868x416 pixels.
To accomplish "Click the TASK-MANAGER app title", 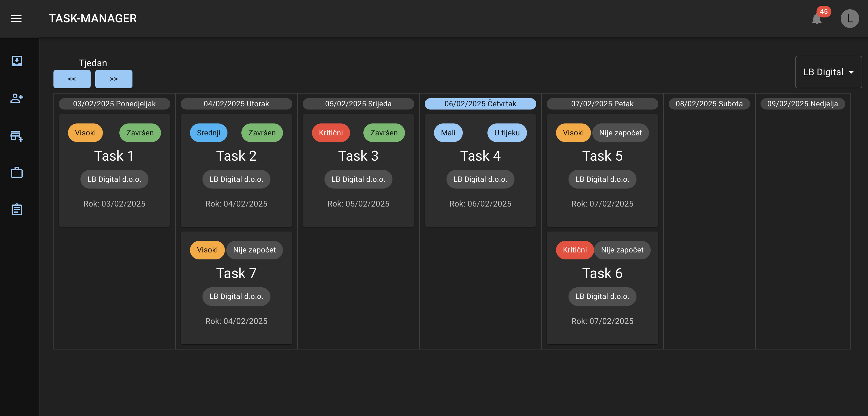I will (93, 19).
